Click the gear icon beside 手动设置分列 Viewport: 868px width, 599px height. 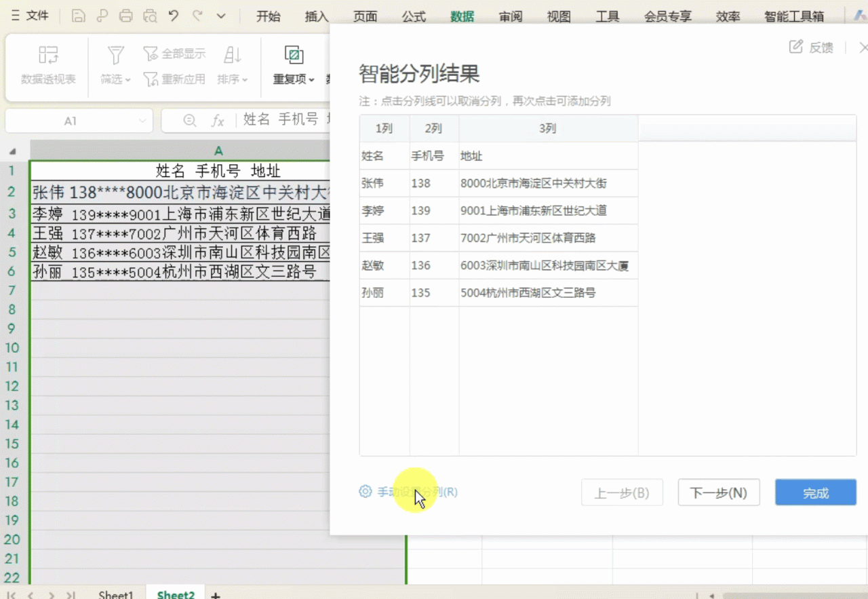(x=366, y=491)
